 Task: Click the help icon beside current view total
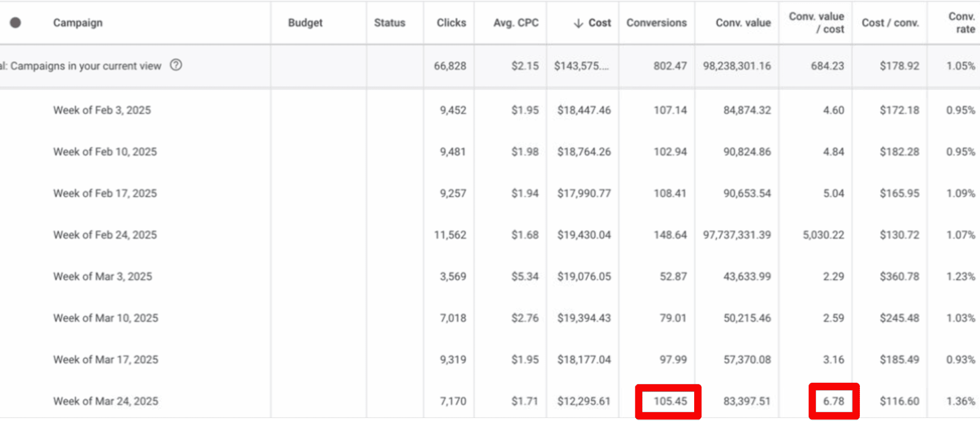[x=176, y=65]
